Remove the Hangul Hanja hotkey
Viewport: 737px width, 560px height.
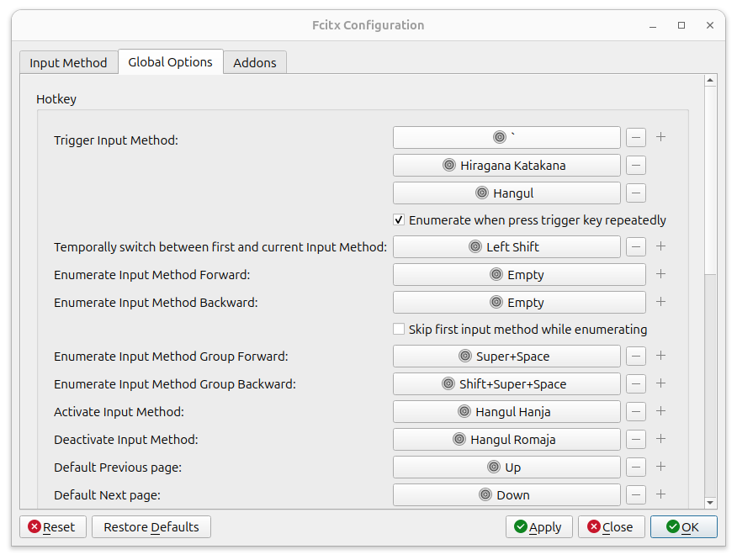click(635, 411)
